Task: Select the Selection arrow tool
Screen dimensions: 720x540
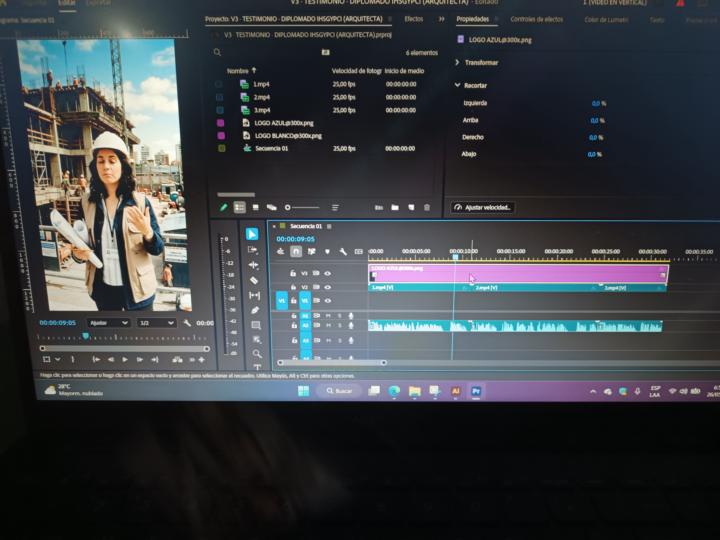Action: click(x=252, y=234)
